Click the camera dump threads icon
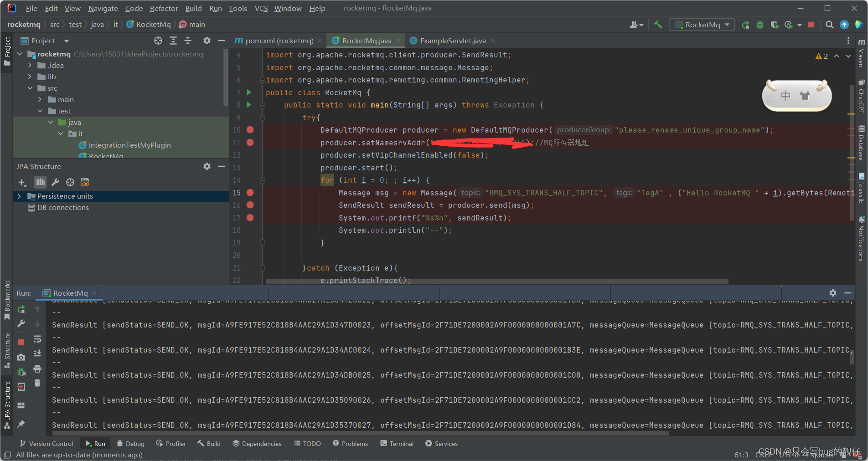The width and height of the screenshot is (868, 461). [21, 358]
